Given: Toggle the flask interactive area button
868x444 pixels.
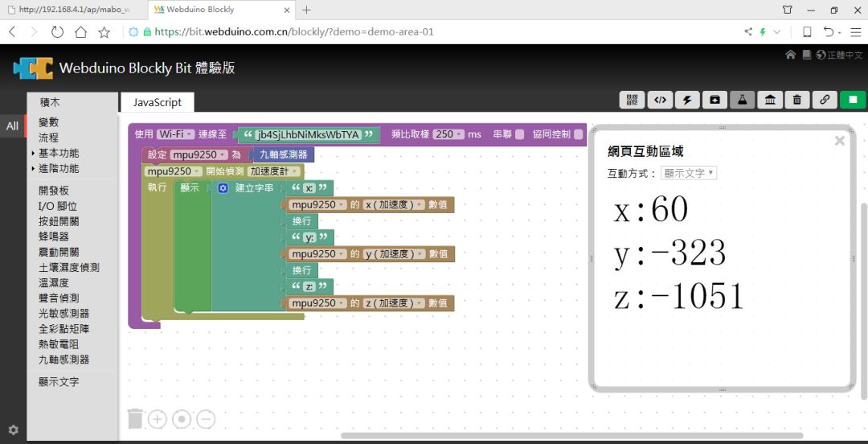Looking at the screenshot, I should coord(743,100).
